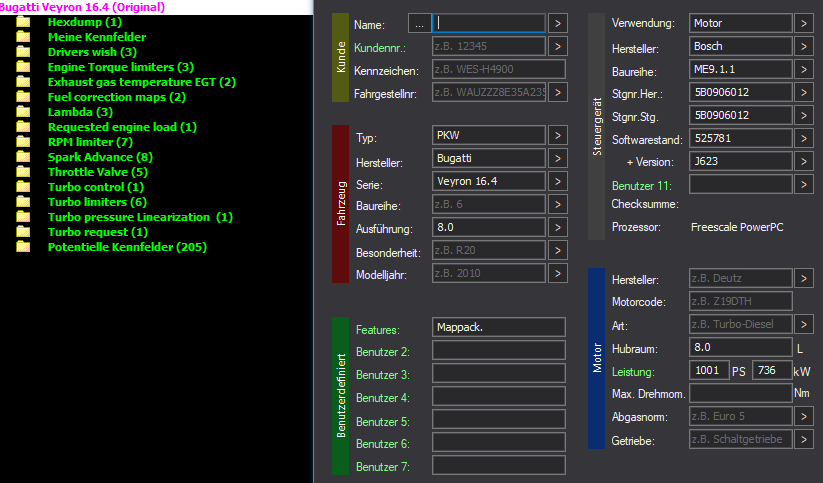Image resolution: width=823 pixels, height=483 pixels.
Task: Click the Leistung PS field showing 1001
Action: (x=709, y=371)
